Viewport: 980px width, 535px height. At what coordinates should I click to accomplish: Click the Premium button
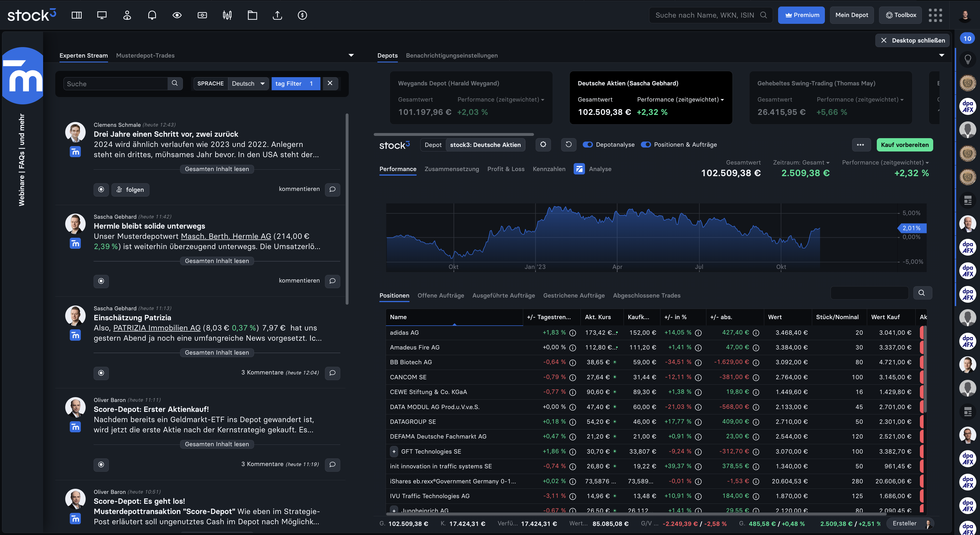801,15
